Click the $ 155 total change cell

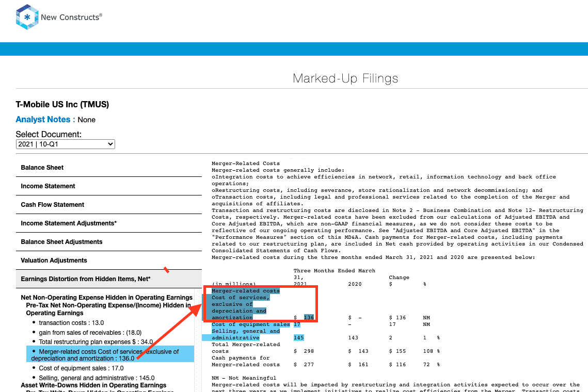coord(398,352)
